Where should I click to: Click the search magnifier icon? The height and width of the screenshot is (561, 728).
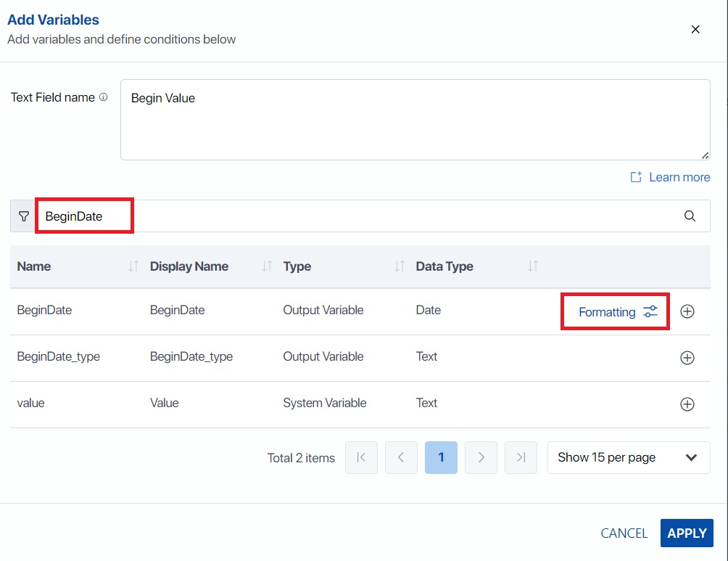coord(690,216)
